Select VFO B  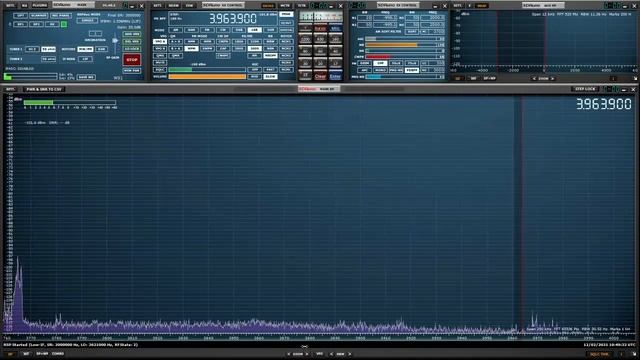160,49
